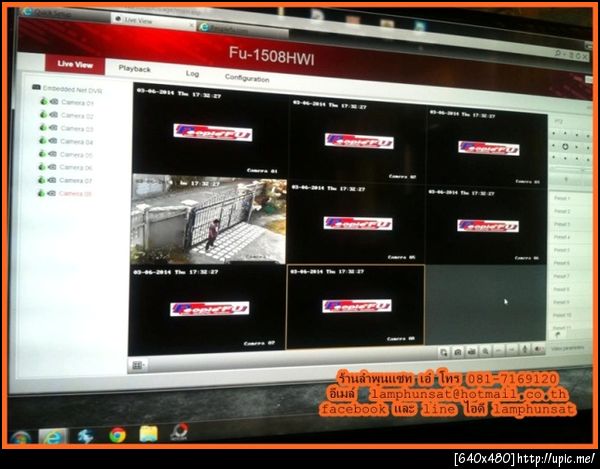This screenshot has width=600, height=469.
Task: Click the capture snapshot camera icon
Action: click(458, 352)
